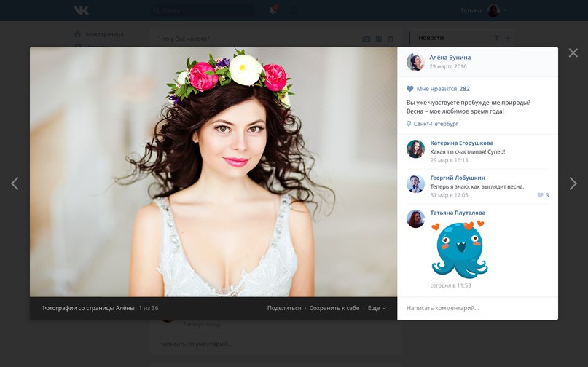Like the photo via heart icon
The height and width of the screenshot is (367, 588).
point(410,89)
